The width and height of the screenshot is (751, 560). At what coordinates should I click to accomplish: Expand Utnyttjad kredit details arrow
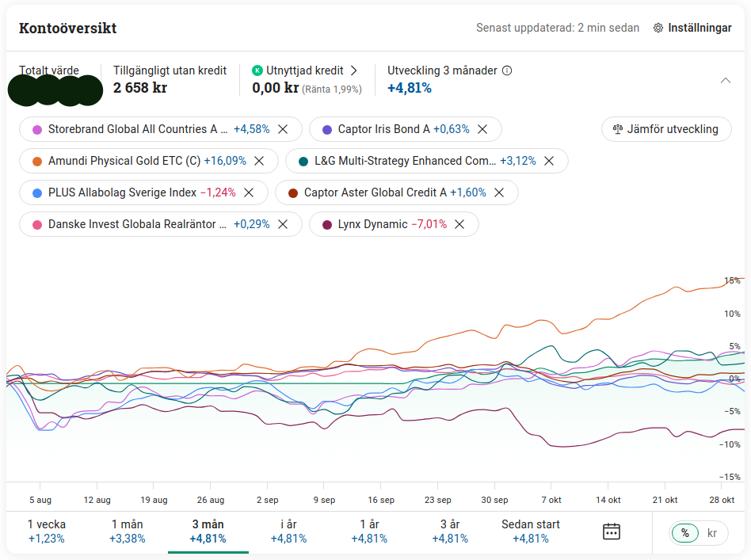pyautogui.click(x=354, y=70)
